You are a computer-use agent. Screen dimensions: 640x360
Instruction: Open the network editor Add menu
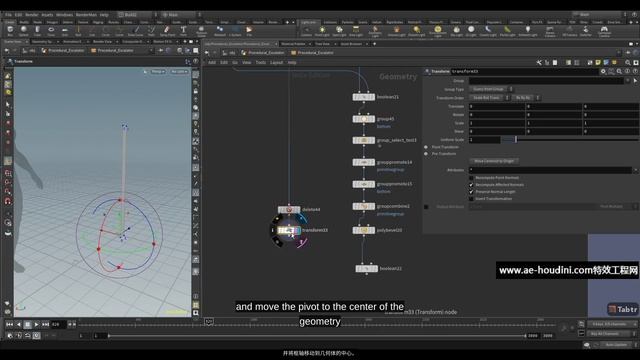212,62
